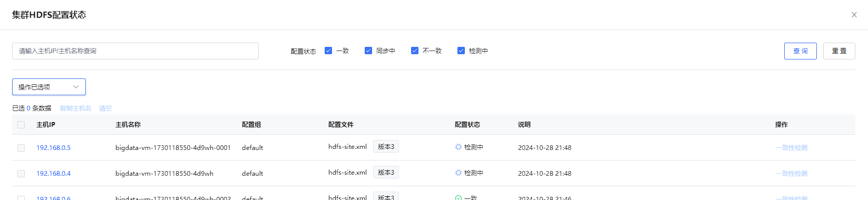Click the 配置文件 column header
The width and height of the screenshot is (868, 200).
pos(341,125)
